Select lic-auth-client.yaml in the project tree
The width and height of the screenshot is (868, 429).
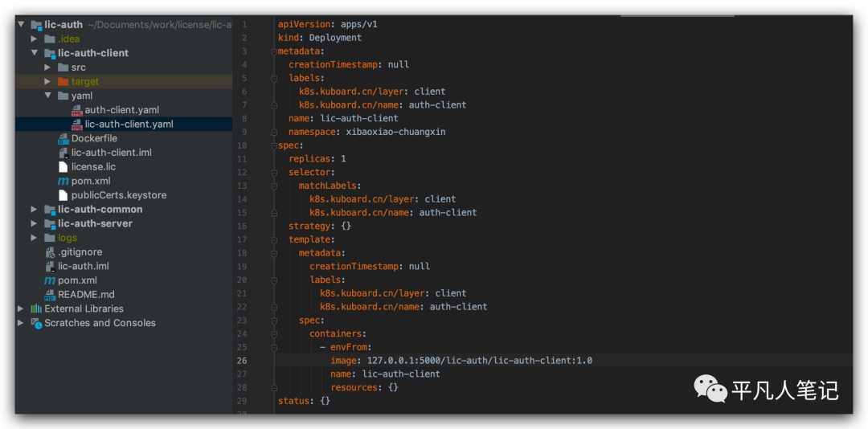click(x=129, y=125)
